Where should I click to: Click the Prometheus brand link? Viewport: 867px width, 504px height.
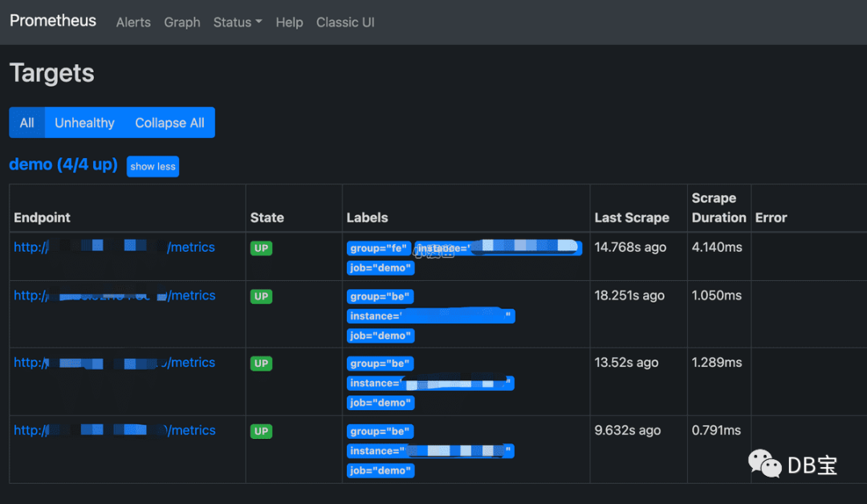pos(53,21)
